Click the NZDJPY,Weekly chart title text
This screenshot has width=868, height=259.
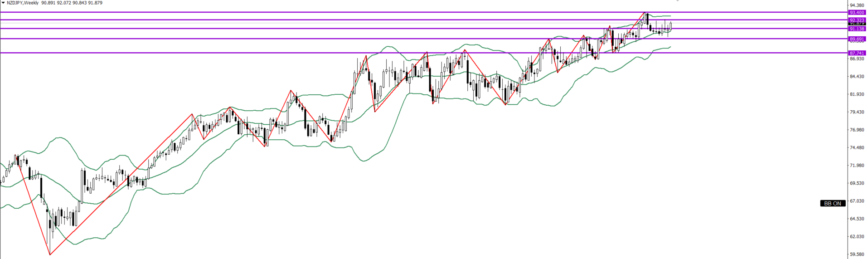coord(23,3)
